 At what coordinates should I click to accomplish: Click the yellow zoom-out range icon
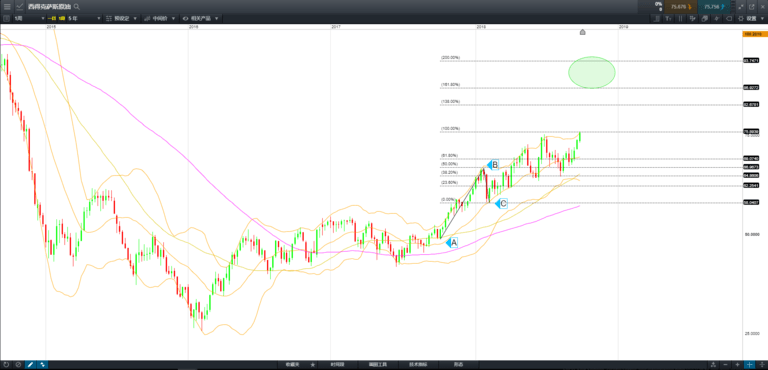point(52,18)
